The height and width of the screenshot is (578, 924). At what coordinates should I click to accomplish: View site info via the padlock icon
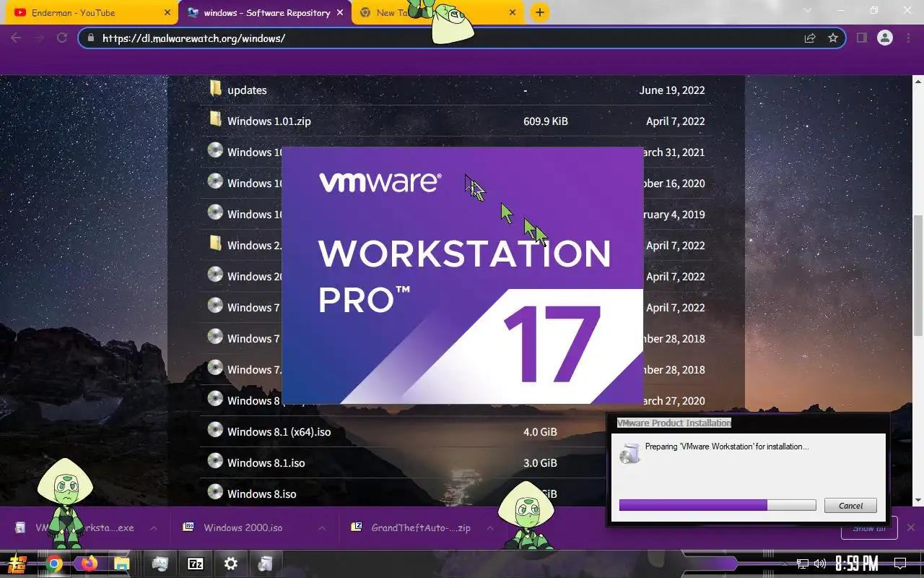(90, 38)
